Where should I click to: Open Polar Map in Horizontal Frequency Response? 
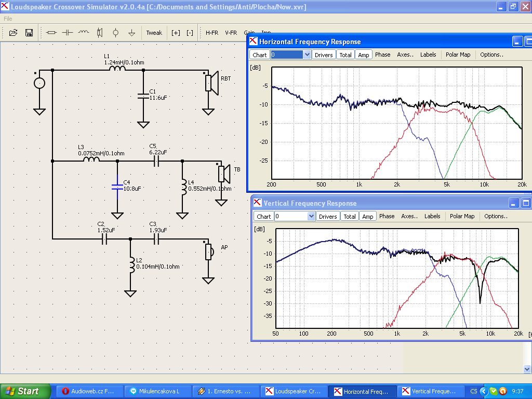pos(458,55)
